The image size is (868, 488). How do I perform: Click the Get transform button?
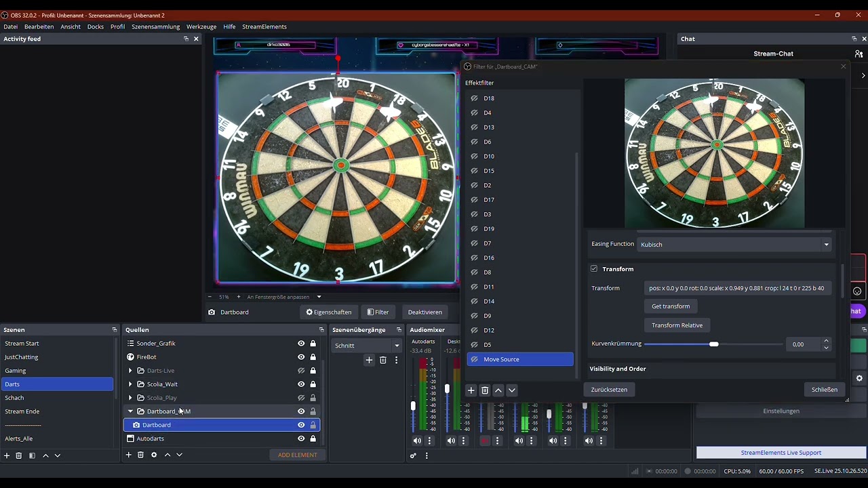(x=671, y=306)
